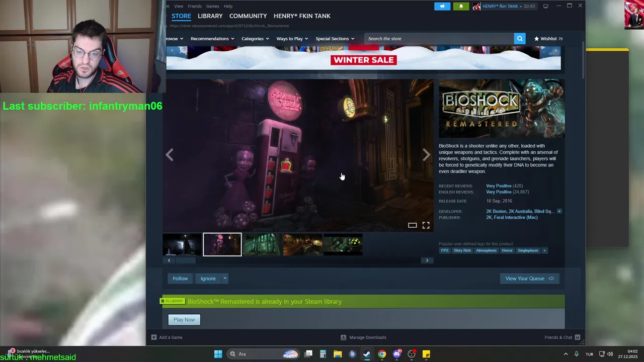This screenshot has width=644, height=362.
Task: Open recent reviews Very Positive (420) link
Action: [x=504, y=186]
